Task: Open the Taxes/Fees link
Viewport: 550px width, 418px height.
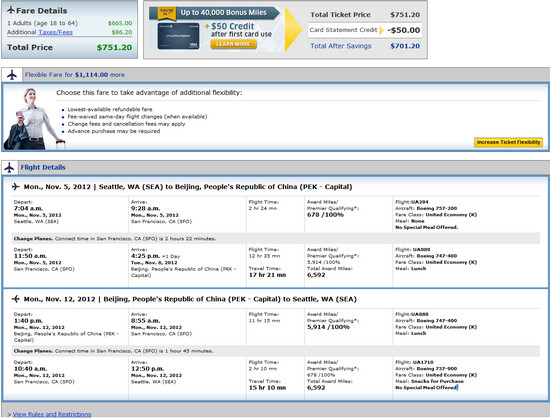Action: [55, 32]
